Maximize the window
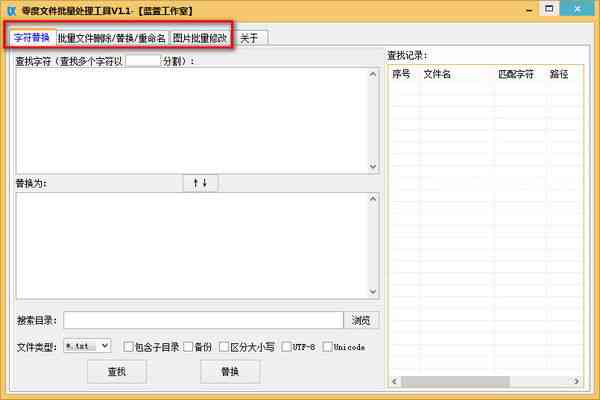This screenshot has width=600, height=400. tap(549, 8)
